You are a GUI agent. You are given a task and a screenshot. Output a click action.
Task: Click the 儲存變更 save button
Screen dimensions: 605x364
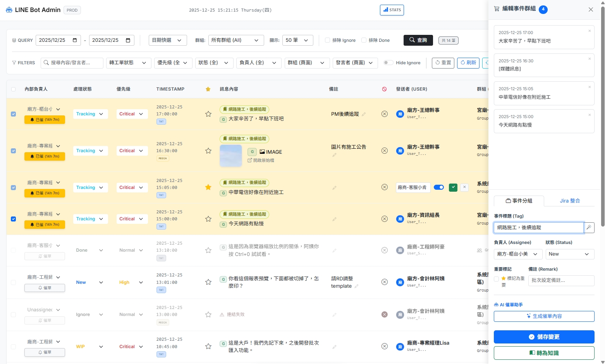pyautogui.click(x=544, y=337)
